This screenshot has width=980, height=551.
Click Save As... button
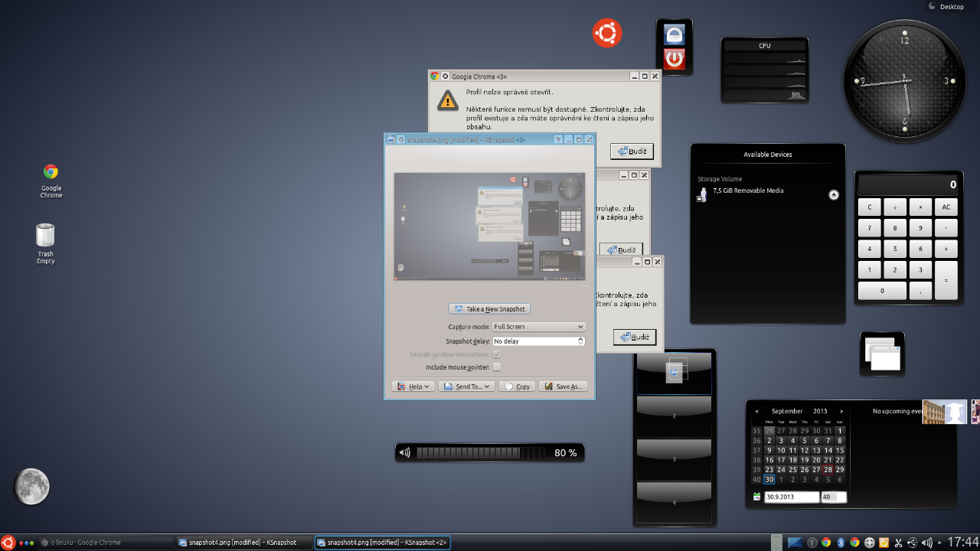pos(563,386)
